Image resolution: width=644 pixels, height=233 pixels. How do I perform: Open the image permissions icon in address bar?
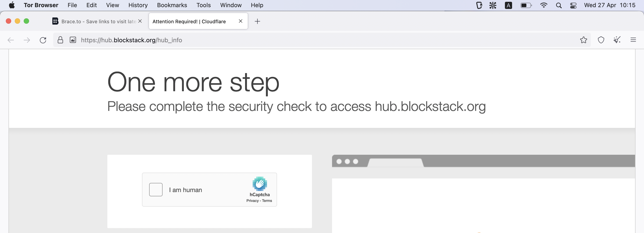73,40
